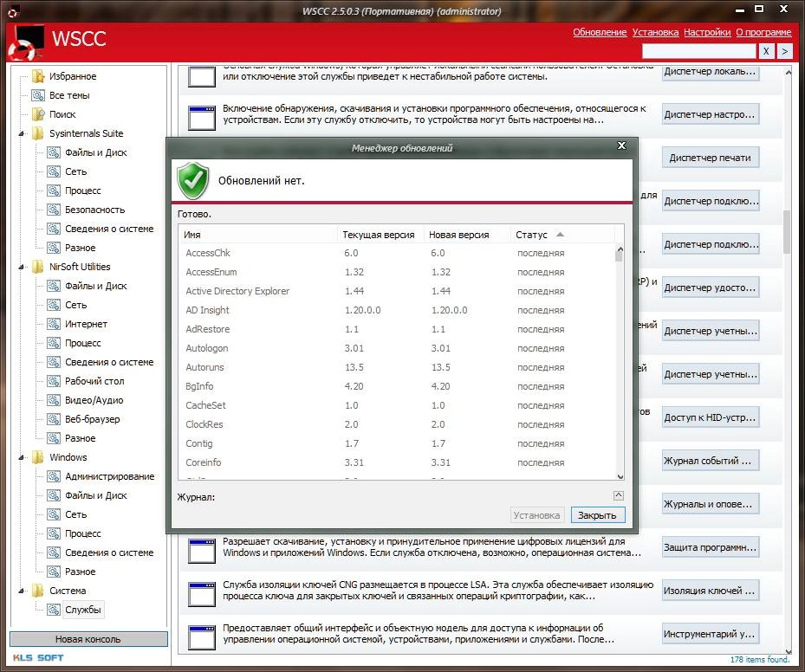Click the Безопасность category icon
This screenshot has height=672, width=805.
point(54,210)
